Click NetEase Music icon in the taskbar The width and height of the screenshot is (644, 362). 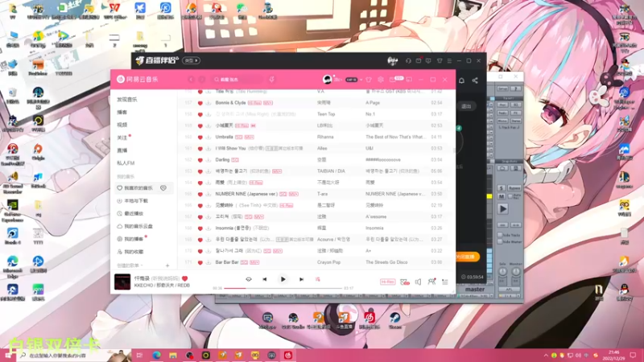288,355
